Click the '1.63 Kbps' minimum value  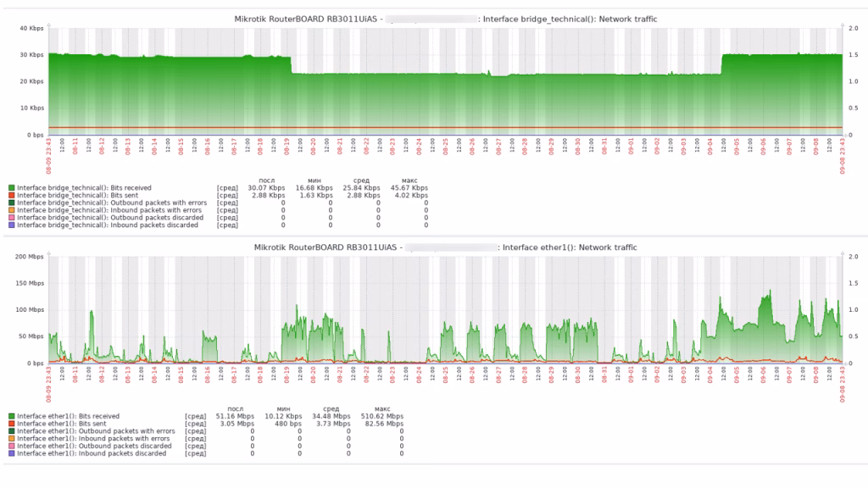(316, 196)
